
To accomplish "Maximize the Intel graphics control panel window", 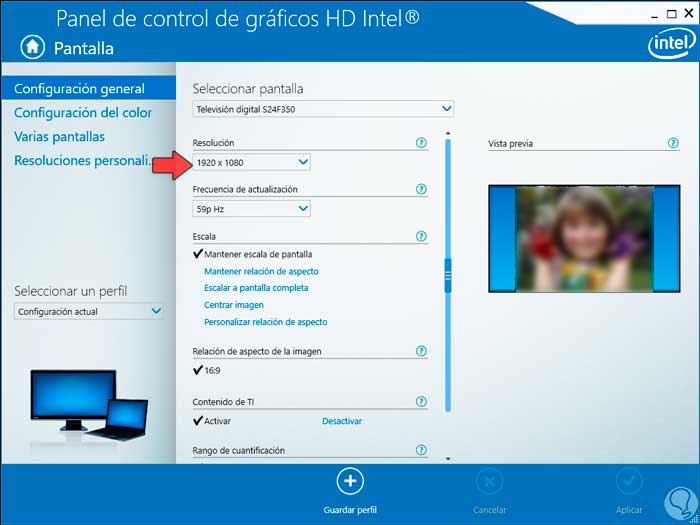I will click(671, 14).
